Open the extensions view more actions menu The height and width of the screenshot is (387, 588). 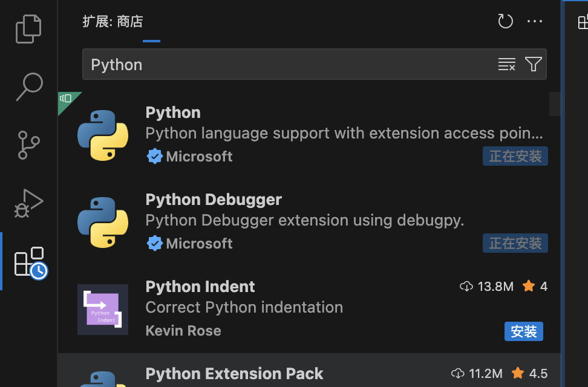(534, 21)
